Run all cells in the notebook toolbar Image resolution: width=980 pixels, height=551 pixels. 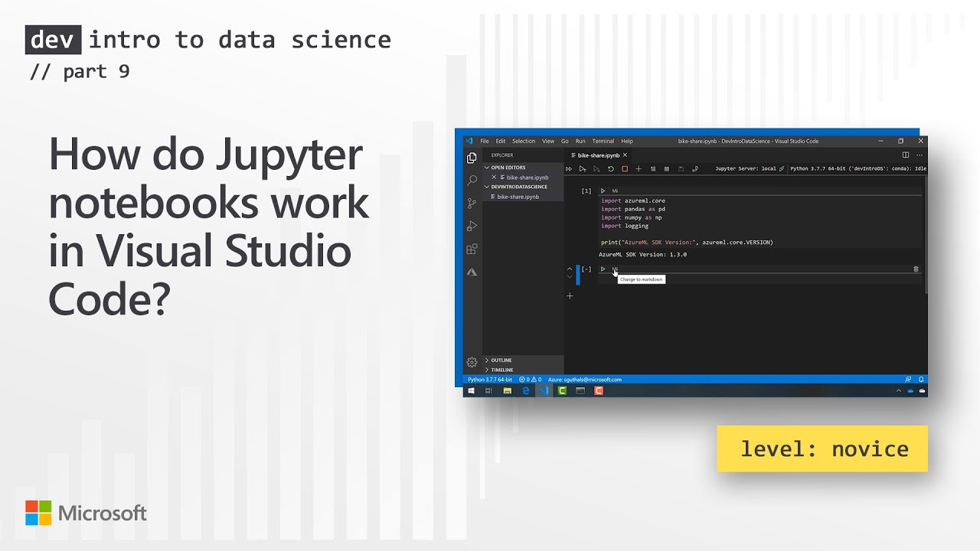[569, 168]
